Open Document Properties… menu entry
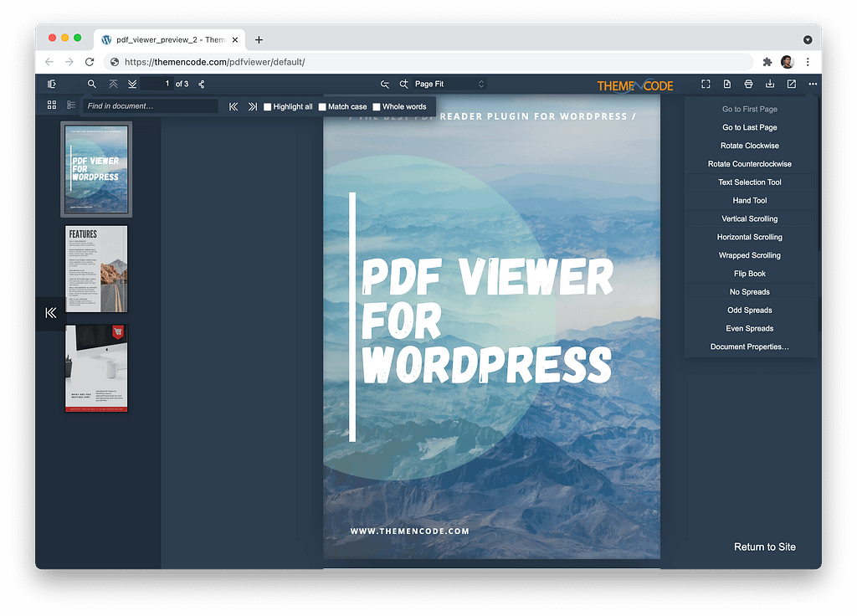This screenshot has width=857, height=616. tap(750, 346)
